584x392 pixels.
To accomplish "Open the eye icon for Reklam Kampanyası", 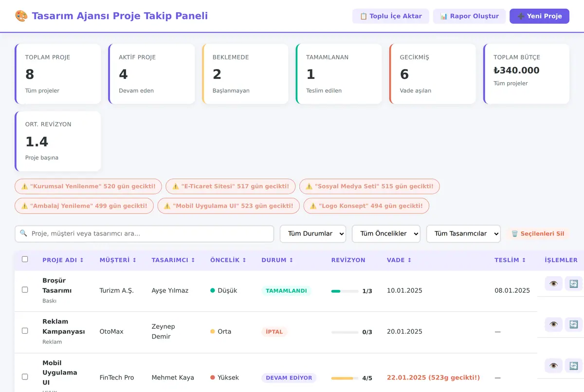I will [x=553, y=324].
